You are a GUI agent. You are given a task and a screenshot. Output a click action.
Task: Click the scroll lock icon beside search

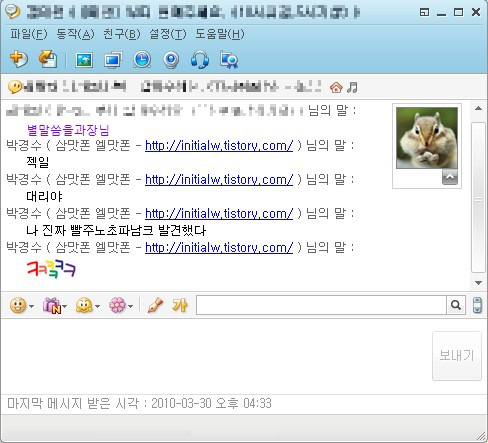tap(477, 305)
